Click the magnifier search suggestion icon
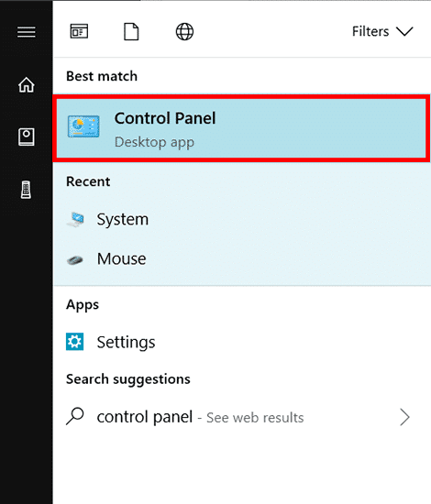Image resolution: width=431 pixels, height=504 pixels. [x=75, y=416]
